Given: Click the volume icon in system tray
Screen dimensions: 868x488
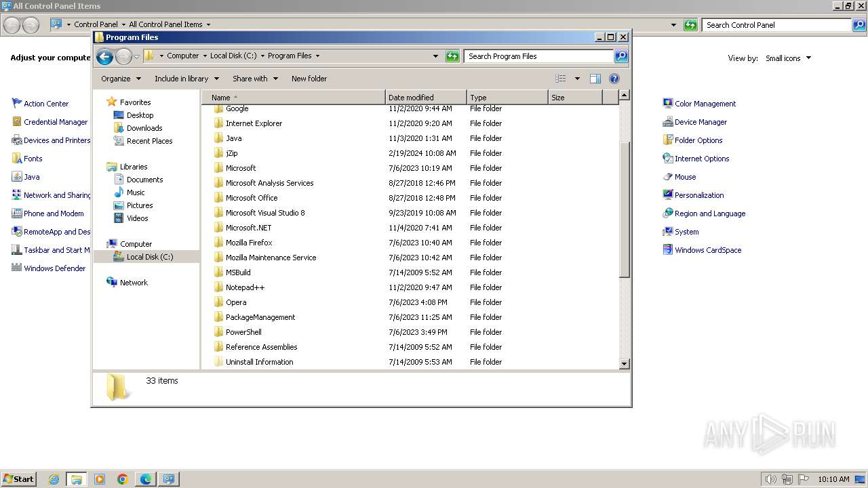Looking at the screenshot, I should coord(771,479).
